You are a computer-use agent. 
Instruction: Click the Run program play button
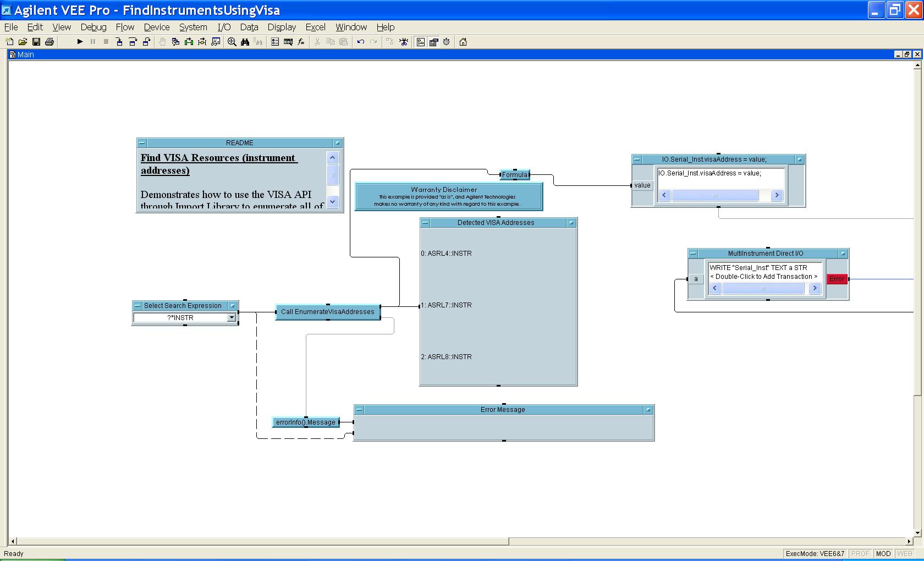[80, 42]
